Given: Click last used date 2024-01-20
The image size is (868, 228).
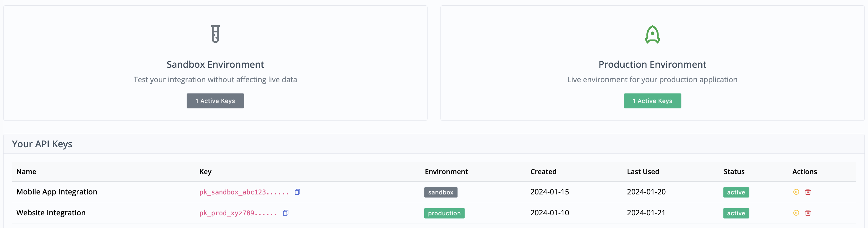Looking at the screenshot, I should point(646,192).
